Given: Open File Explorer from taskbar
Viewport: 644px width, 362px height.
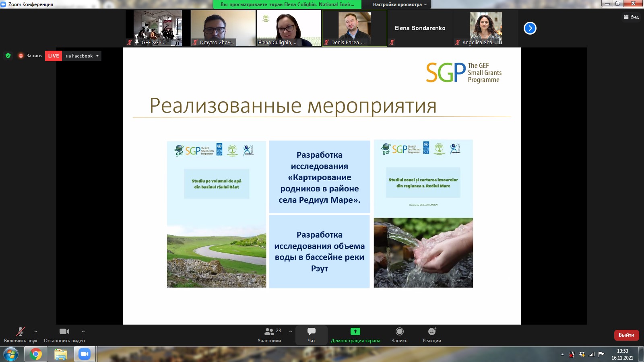Looking at the screenshot, I should point(60,354).
